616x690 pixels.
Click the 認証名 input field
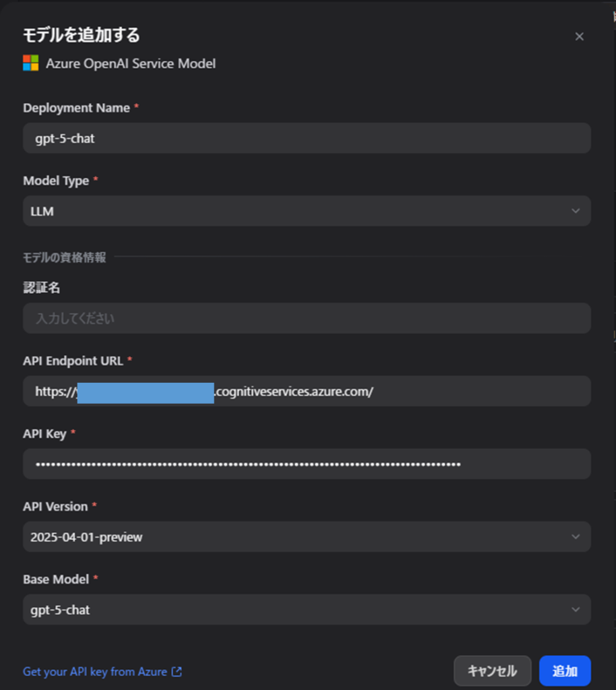pyautogui.click(x=307, y=319)
